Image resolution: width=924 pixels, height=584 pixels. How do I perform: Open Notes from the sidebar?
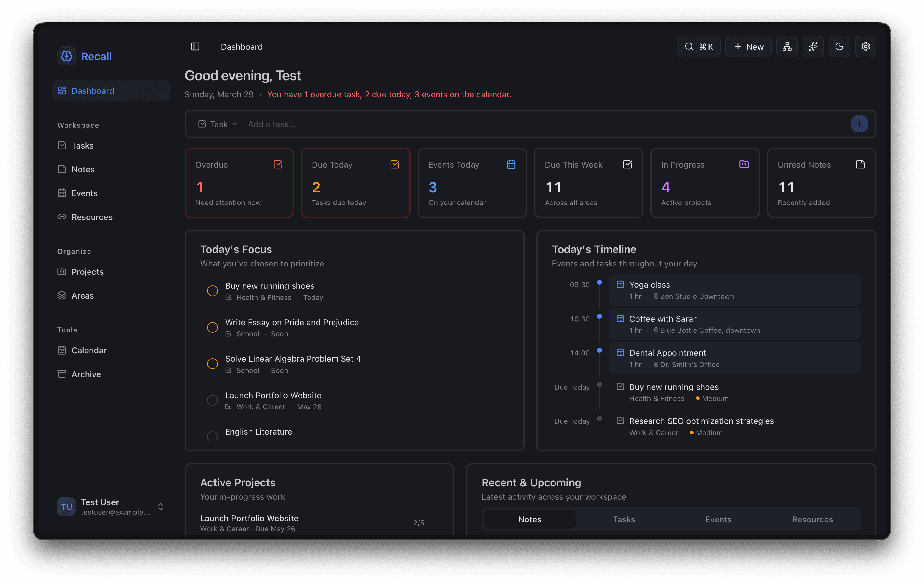pyautogui.click(x=83, y=169)
